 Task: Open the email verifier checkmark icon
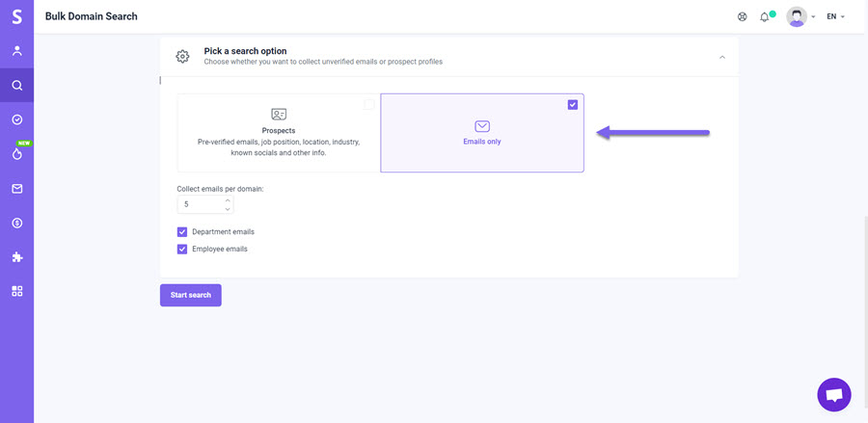click(x=17, y=119)
